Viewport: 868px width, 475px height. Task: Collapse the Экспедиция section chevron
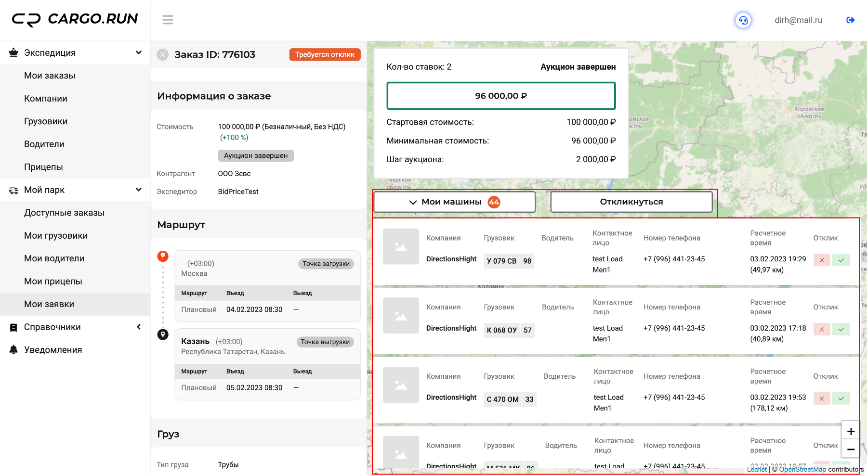pos(139,52)
